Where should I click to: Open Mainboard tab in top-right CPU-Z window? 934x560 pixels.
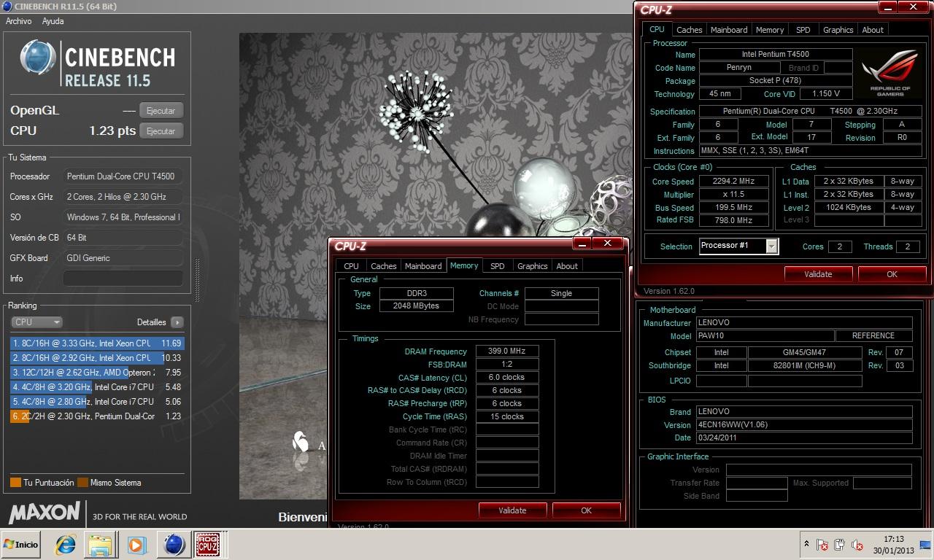click(729, 30)
